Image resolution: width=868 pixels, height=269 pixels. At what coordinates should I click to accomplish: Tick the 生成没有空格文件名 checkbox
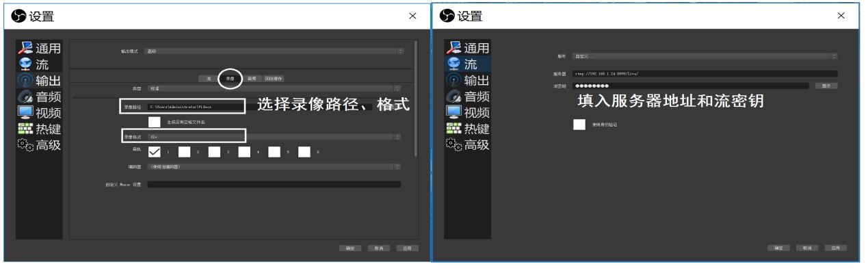[155, 122]
